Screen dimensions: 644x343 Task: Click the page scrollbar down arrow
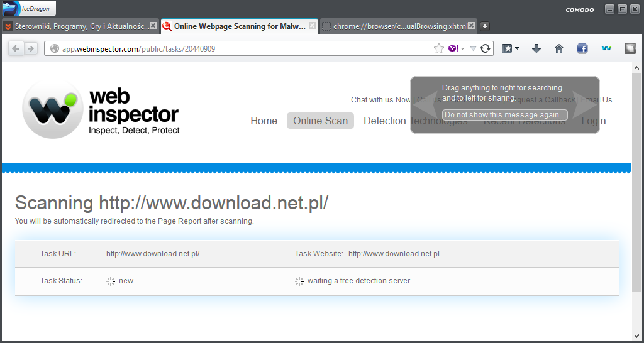tap(637, 336)
